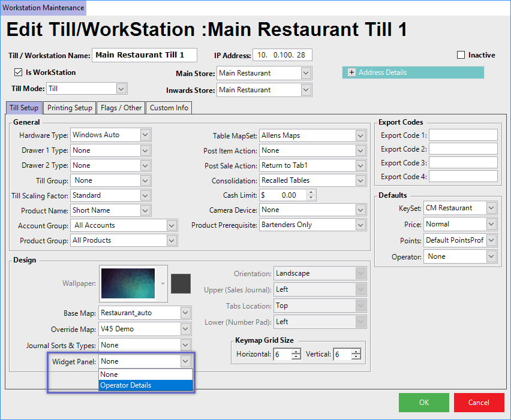Click the green OK button
Image resolution: width=511 pixels, height=420 pixels.
[423, 403]
